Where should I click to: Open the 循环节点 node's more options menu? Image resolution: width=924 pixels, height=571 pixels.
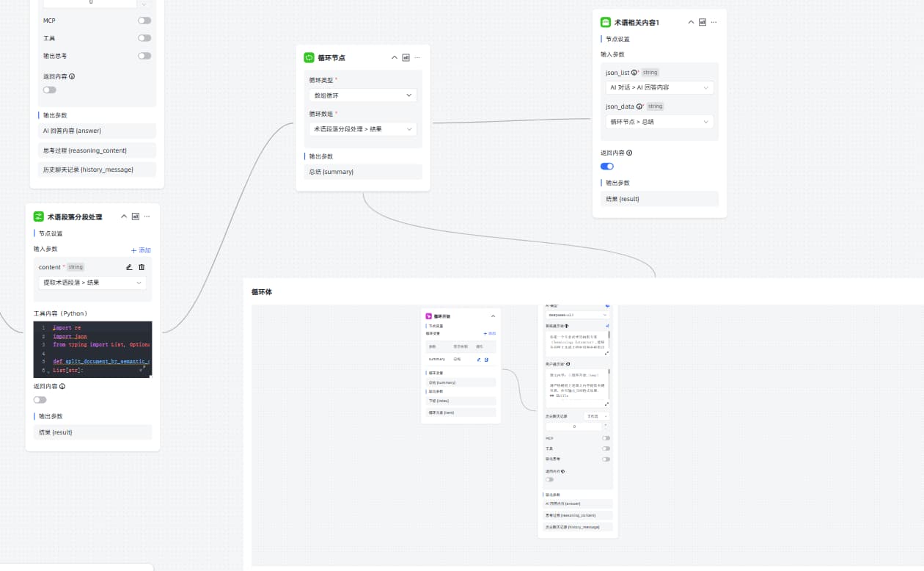[x=417, y=57]
